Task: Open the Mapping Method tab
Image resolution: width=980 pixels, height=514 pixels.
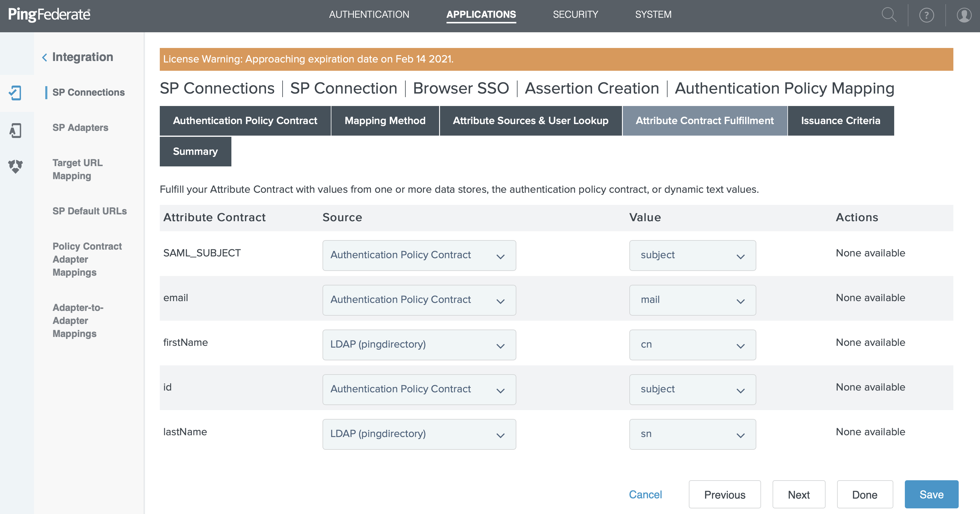Action: pos(385,121)
